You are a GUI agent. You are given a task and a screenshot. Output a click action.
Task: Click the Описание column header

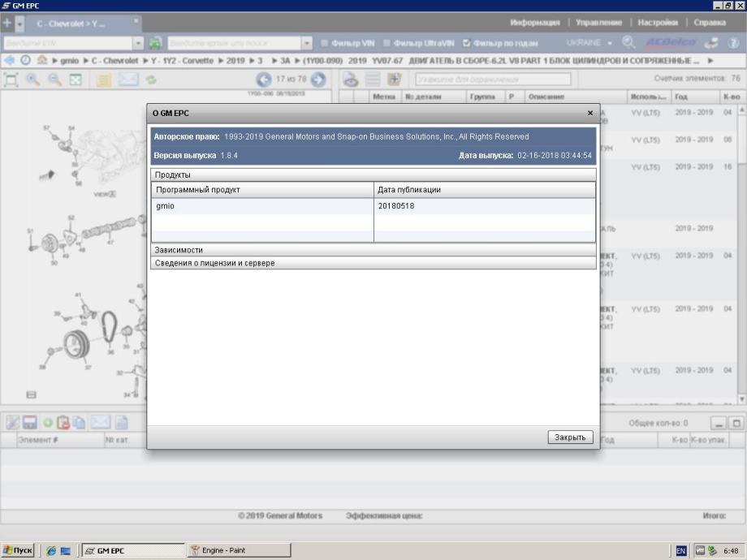pyautogui.click(x=576, y=97)
